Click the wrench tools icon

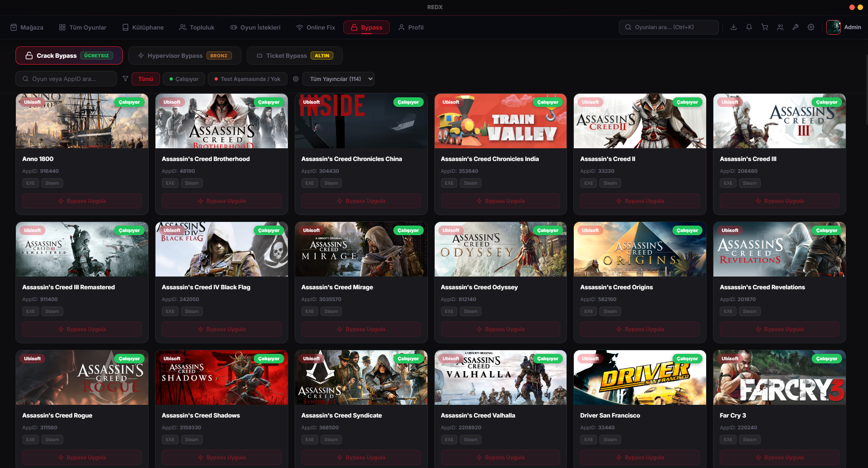(x=795, y=27)
